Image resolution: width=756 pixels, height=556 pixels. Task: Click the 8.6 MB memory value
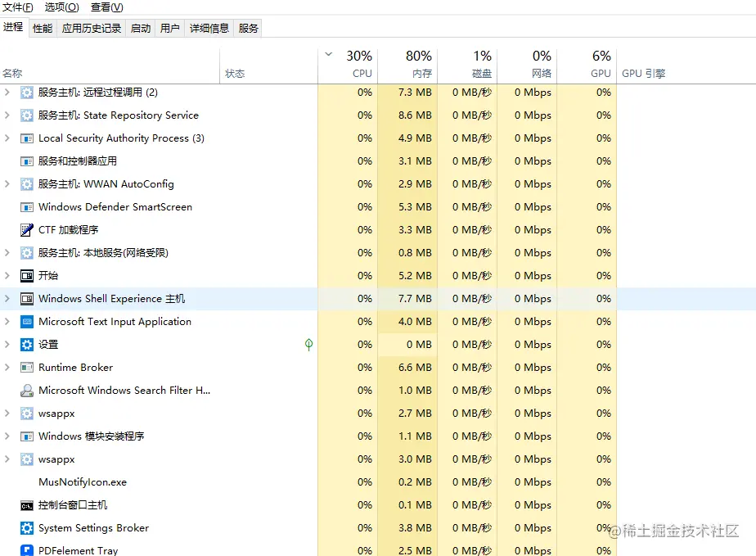coord(415,115)
